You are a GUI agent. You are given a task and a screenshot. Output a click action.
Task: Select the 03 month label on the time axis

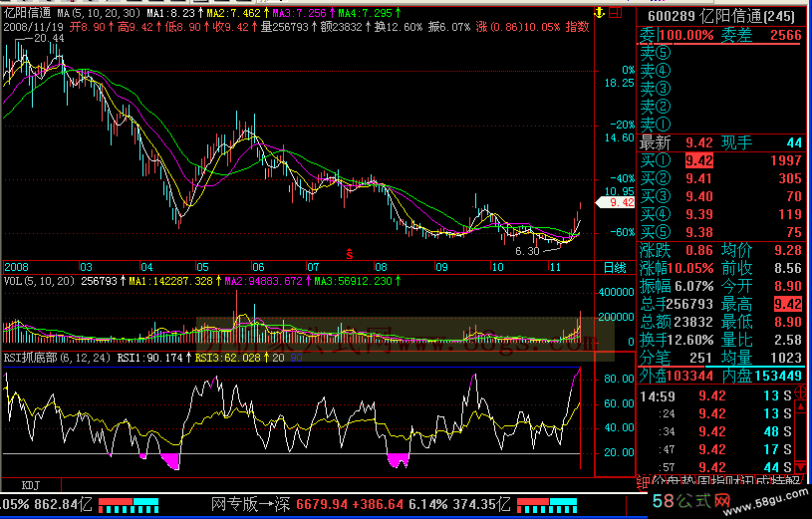click(86, 267)
